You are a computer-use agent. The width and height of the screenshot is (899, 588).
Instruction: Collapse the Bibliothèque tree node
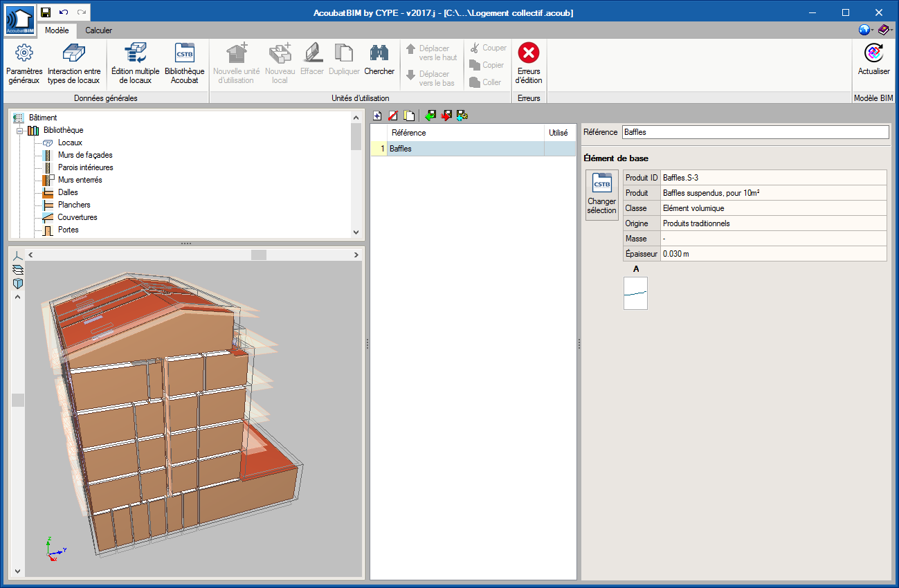point(20,131)
